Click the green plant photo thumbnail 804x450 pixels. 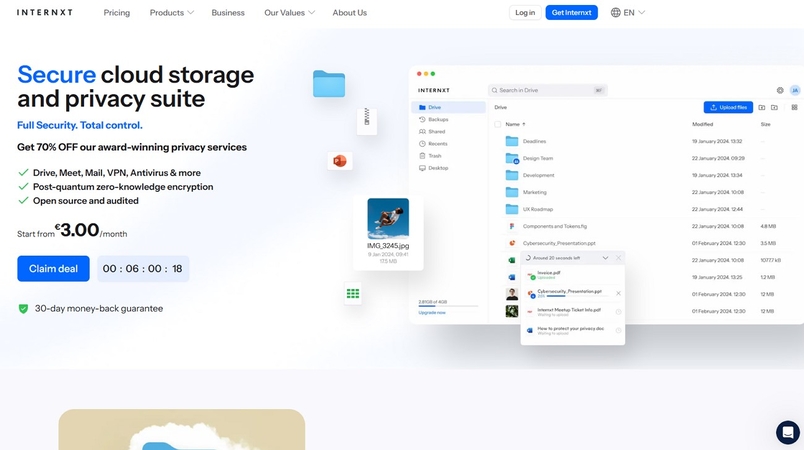click(x=512, y=311)
